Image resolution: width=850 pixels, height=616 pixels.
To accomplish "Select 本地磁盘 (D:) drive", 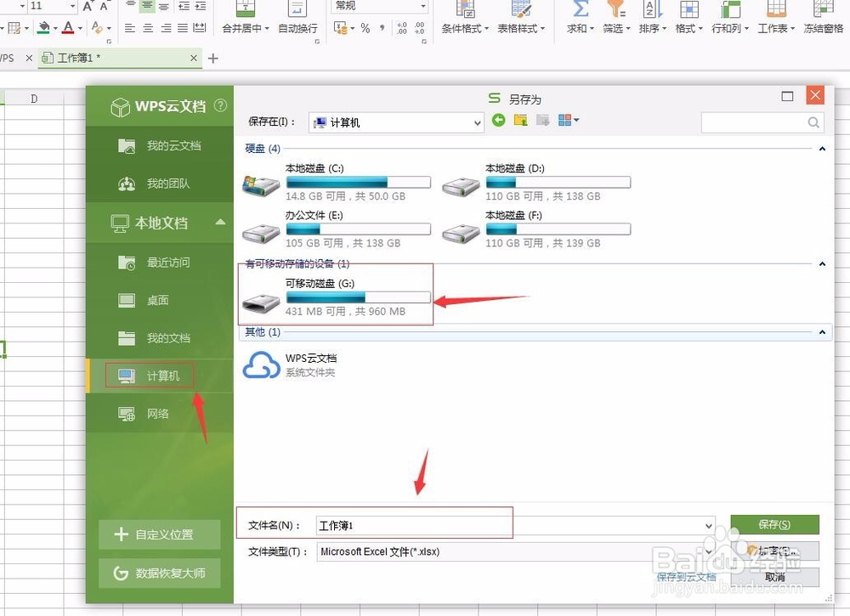I will [x=536, y=184].
